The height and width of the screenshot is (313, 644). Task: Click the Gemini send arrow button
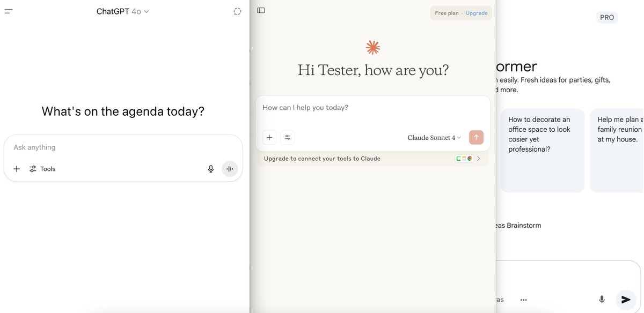[x=625, y=300]
